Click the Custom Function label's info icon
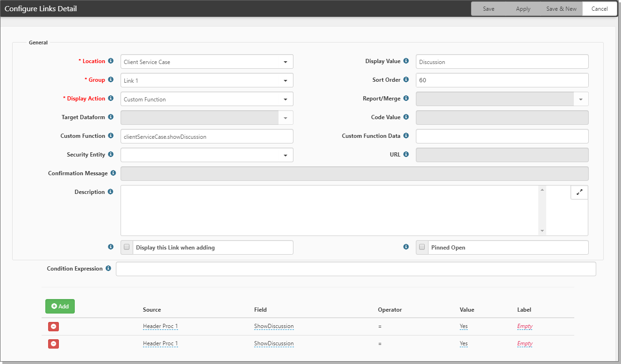The image size is (621, 364). pos(111,136)
